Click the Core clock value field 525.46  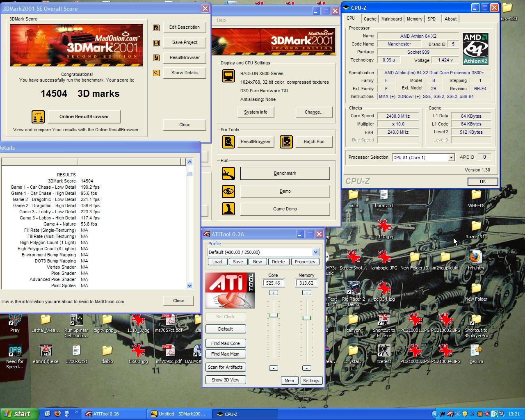click(x=273, y=283)
